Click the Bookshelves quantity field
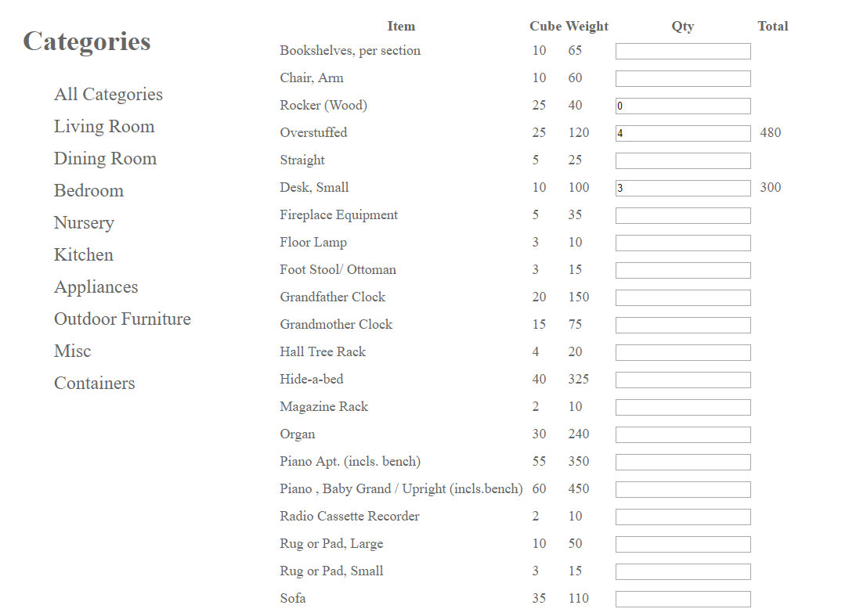Screen dimensions: 867x616 682,52
